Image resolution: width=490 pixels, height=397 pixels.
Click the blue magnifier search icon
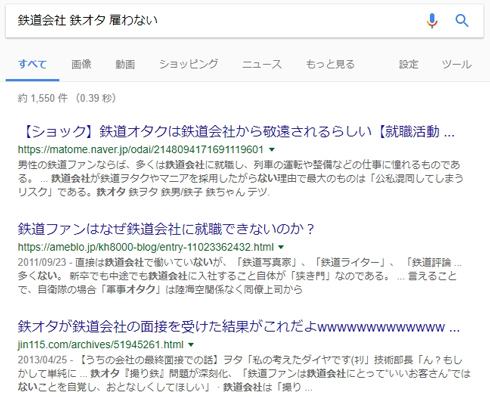pyautogui.click(x=462, y=21)
